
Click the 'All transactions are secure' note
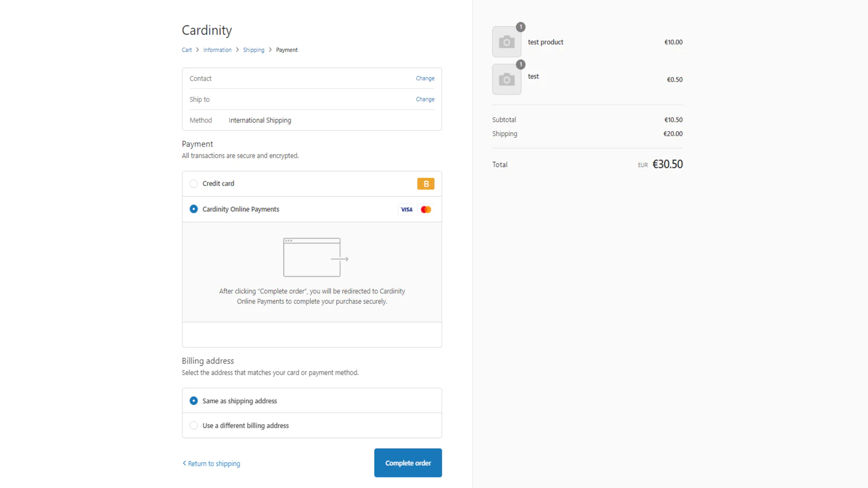(x=240, y=156)
